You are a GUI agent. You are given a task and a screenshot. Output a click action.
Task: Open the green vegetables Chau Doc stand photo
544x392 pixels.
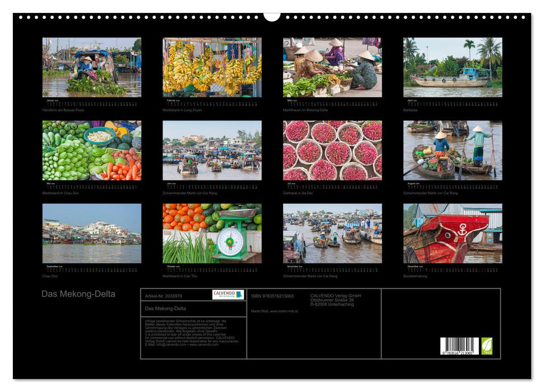[92, 150]
